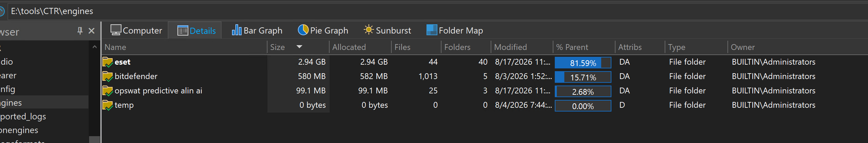Select the bitdefender folder name
Image resolution: width=868 pixels, height=143 pixels.
point(136,76)
